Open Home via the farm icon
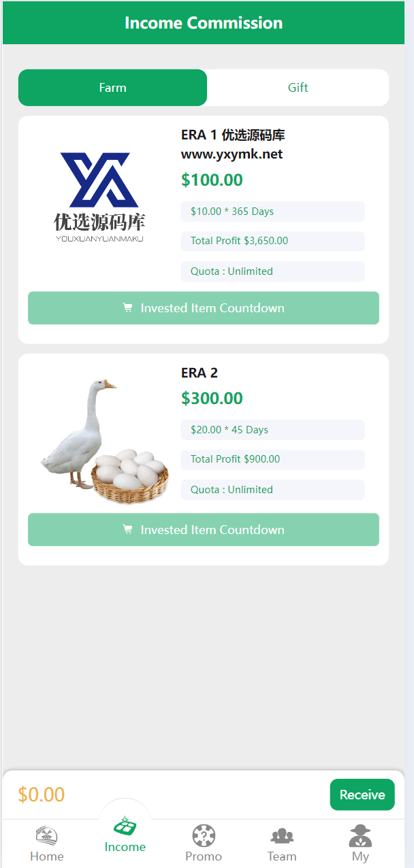The width and height of the screenshot is (414, 868). [x=47, y=836]
